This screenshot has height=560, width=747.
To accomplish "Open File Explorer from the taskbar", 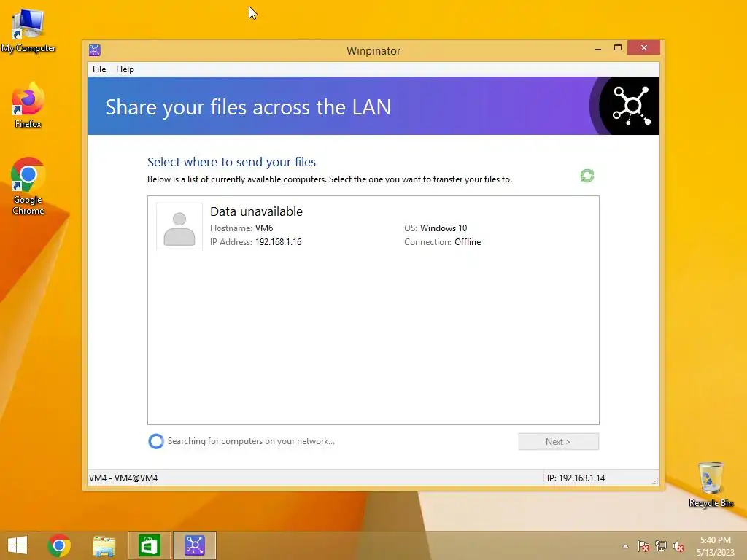I will pyautogui.click(x=104, y=545).
